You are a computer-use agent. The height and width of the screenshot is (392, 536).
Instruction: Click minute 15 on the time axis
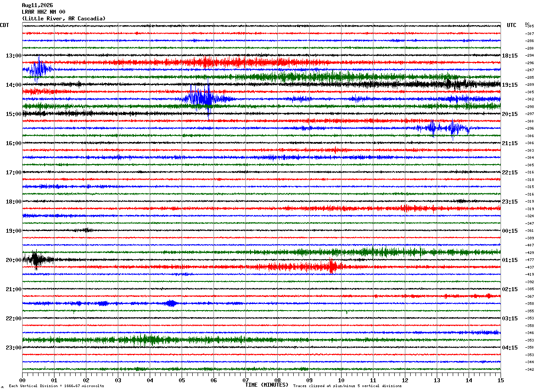(500, 380)
